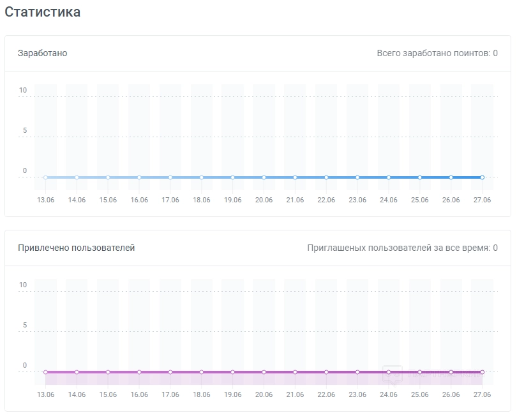Pick the 18.06 point on the blue earnings line
517x420 pixels.
tap(201, 177)
